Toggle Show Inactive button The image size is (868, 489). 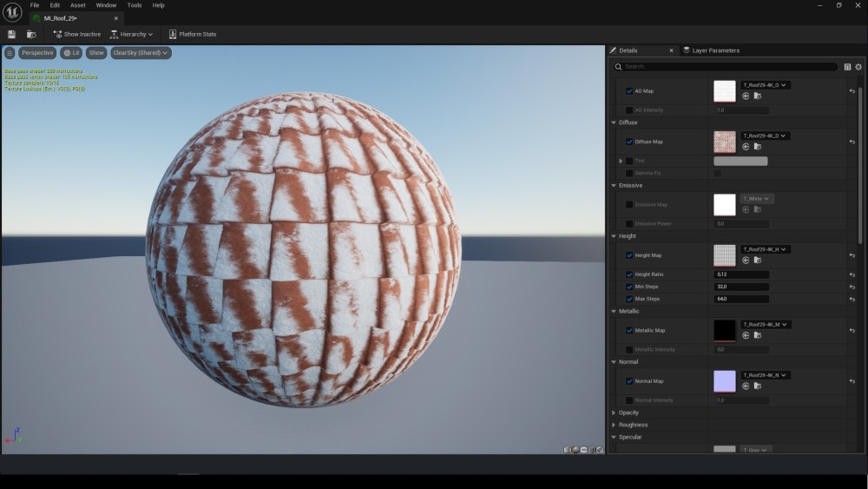(x=76, y=34)
